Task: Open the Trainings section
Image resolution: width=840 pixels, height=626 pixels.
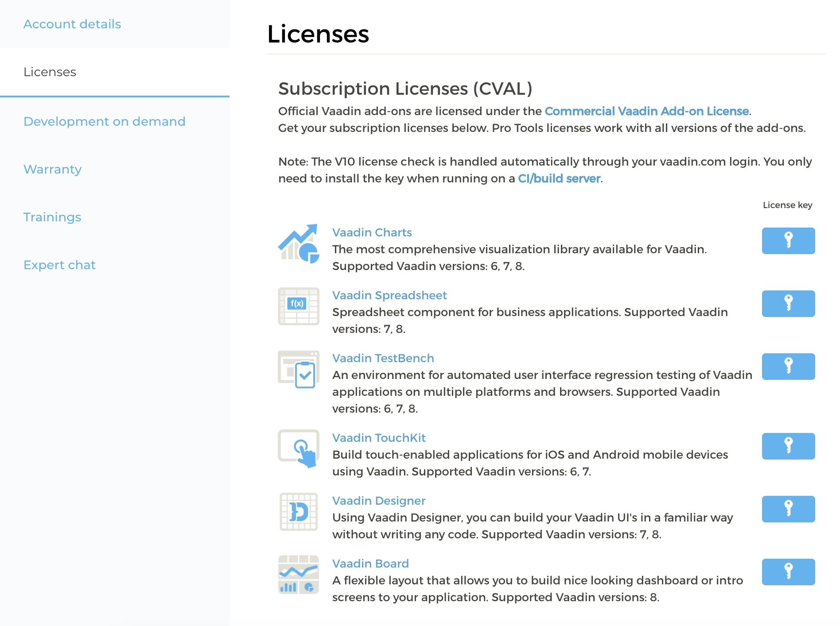Action: pos(52,217)
